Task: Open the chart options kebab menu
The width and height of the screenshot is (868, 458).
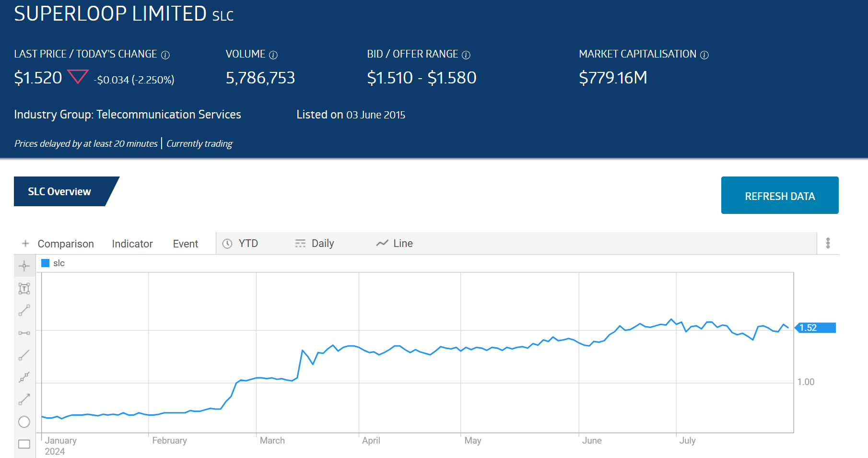Action: coord(828,243)
